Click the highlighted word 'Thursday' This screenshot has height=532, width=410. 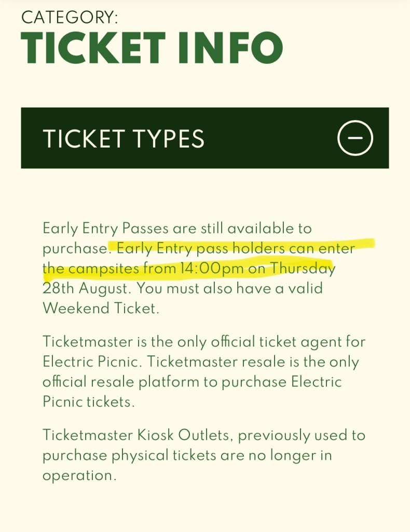click(303, 269)
